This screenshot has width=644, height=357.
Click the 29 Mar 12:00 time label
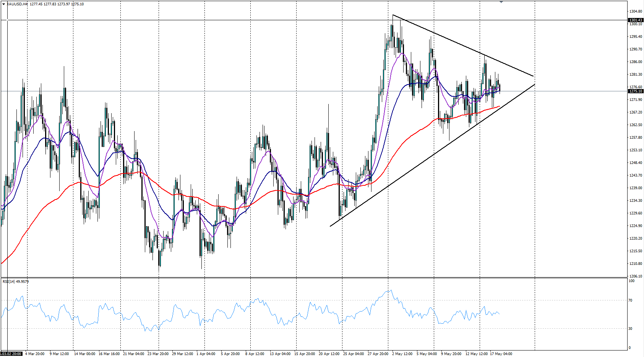point(182,354)
